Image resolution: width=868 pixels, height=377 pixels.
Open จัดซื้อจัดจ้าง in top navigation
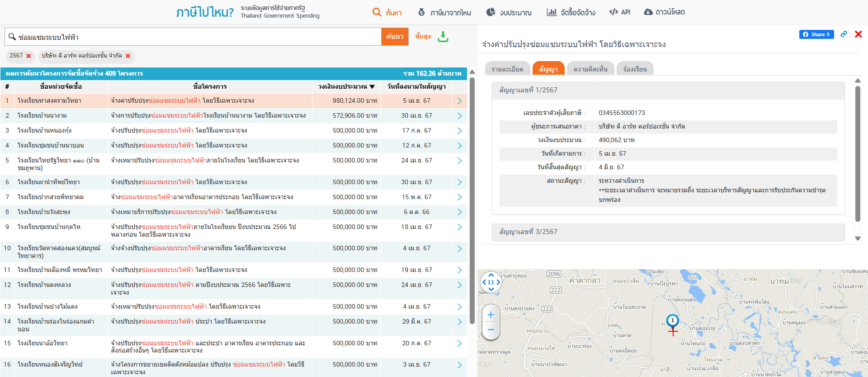[571, 12]
